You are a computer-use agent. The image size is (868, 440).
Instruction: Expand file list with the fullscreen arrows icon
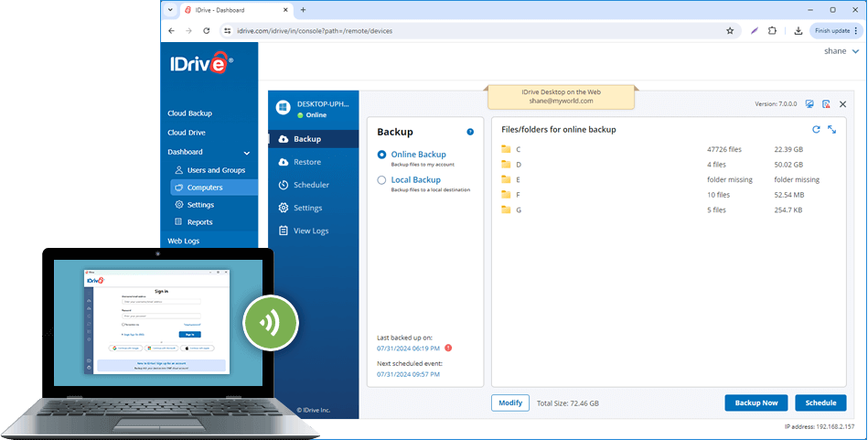tap(831, 130)
